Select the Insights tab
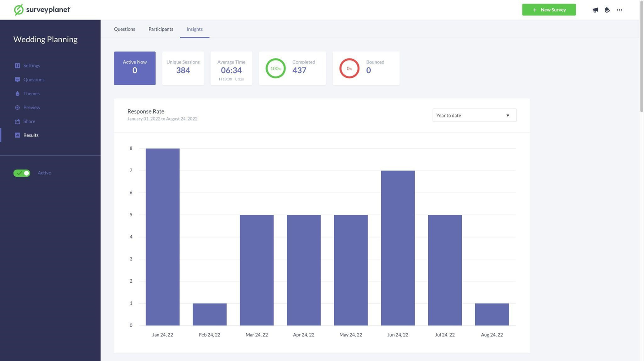This screenshot has height=361, width=644. 195,29
